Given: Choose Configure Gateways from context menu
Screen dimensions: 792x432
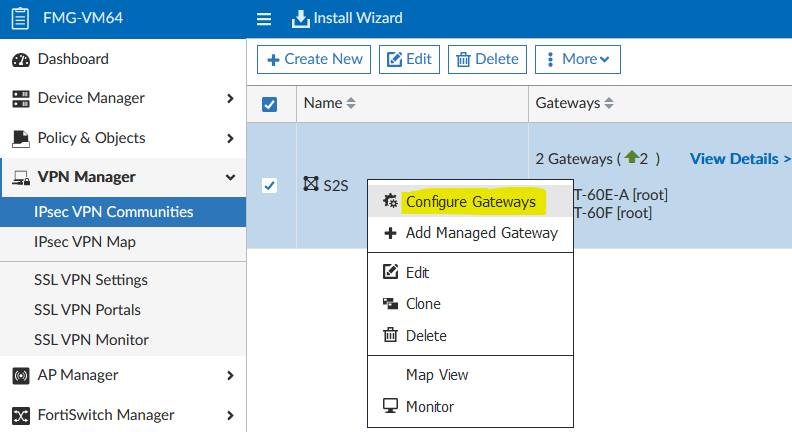Looking at the screenshot, I should (x=470, y=202).
